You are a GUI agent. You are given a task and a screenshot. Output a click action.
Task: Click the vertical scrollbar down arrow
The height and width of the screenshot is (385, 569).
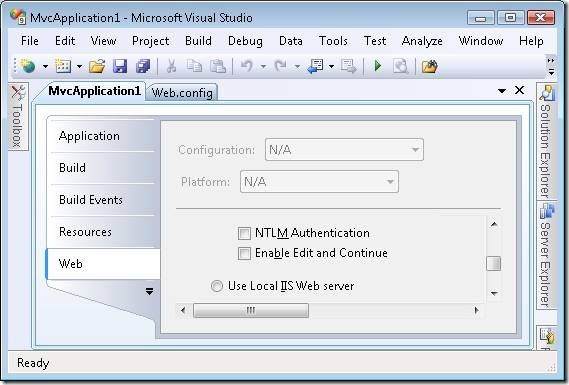(x=494, y=293)
